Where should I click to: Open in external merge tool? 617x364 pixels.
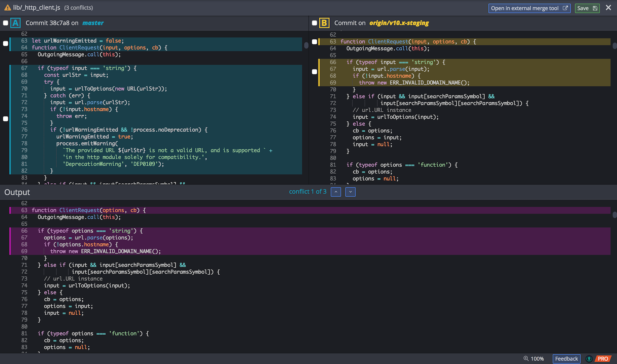coord(529,8)
